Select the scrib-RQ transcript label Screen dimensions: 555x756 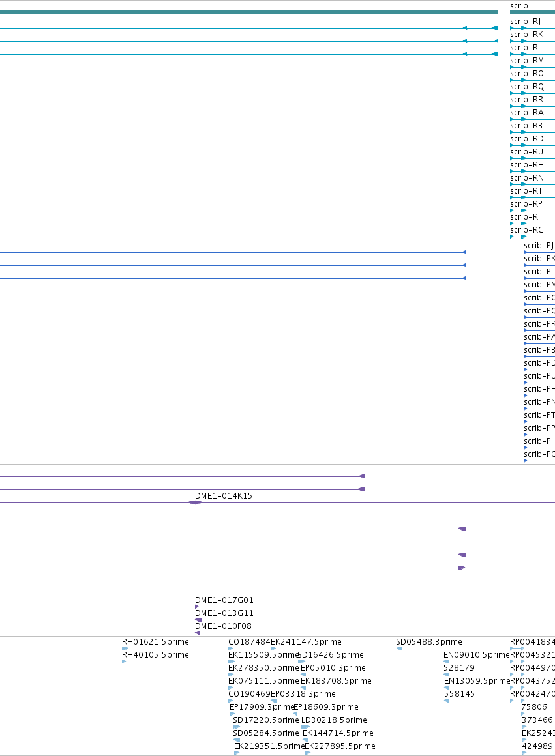[527, 86]
